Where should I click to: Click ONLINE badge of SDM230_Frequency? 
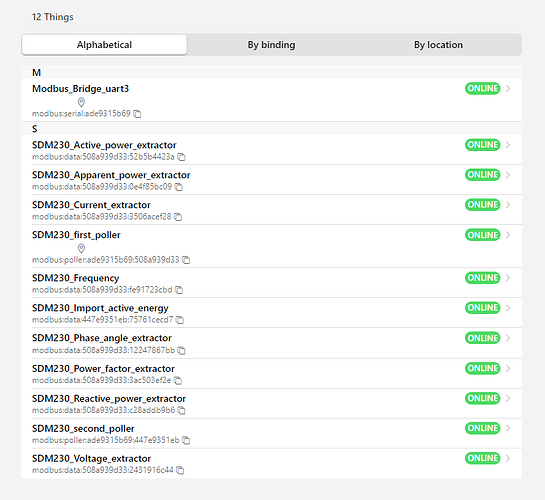coord(482,278)
